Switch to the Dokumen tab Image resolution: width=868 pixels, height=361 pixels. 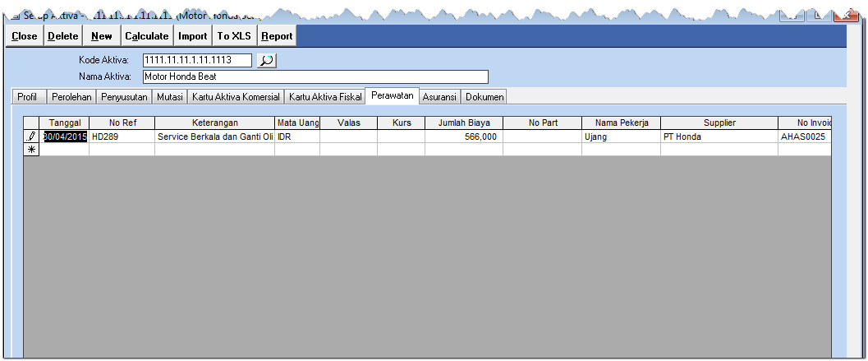[x=484, y=97]
